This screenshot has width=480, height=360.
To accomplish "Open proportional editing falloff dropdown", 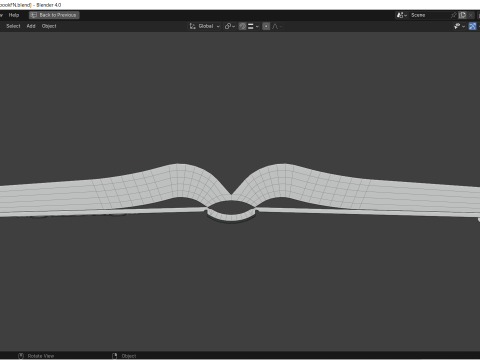I will tap(277, 26).
